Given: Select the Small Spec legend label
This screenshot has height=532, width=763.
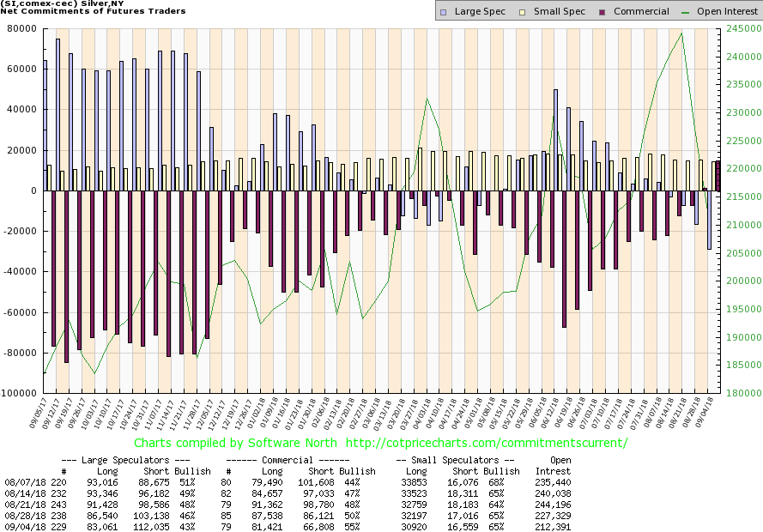Looking at the screenshot, I should pyautogui.click(x=548, y=12).
